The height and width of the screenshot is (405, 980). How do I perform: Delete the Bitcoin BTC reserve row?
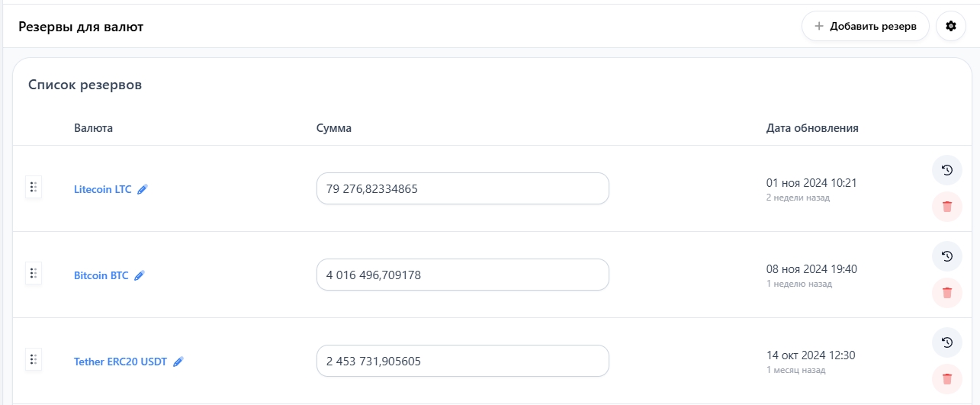point(946,293)
